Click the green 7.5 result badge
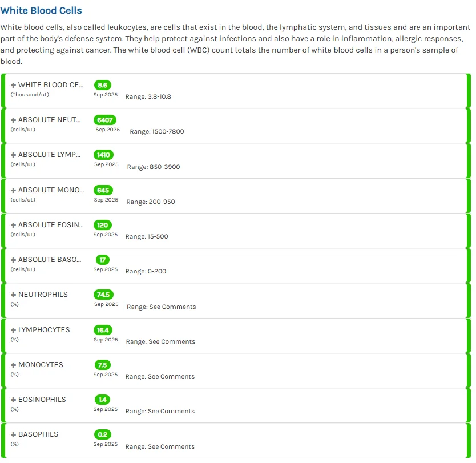Image resolution: width=476 pixels, height=463 pixels. pyautogui.click(x=103, y=365)
